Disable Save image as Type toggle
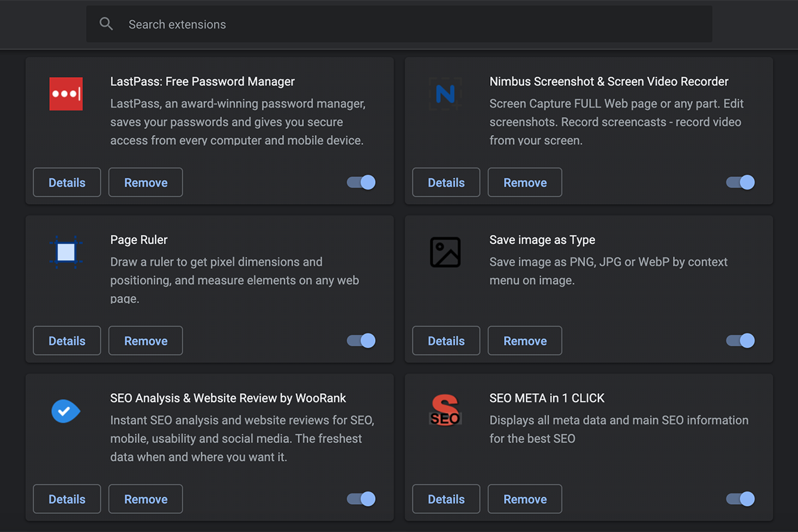 741,340
